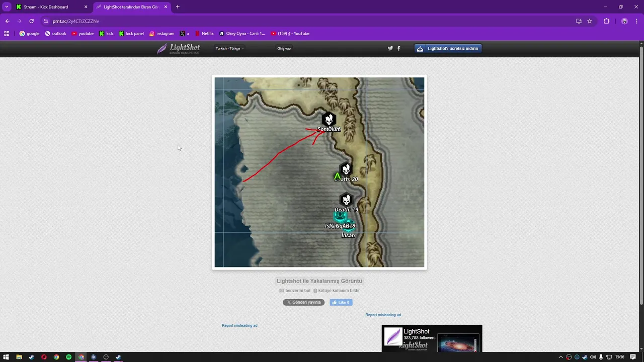Click the Facebook Like button
Image resolution: width=644 pixels, height=362 pixels.
coord(341,303)
